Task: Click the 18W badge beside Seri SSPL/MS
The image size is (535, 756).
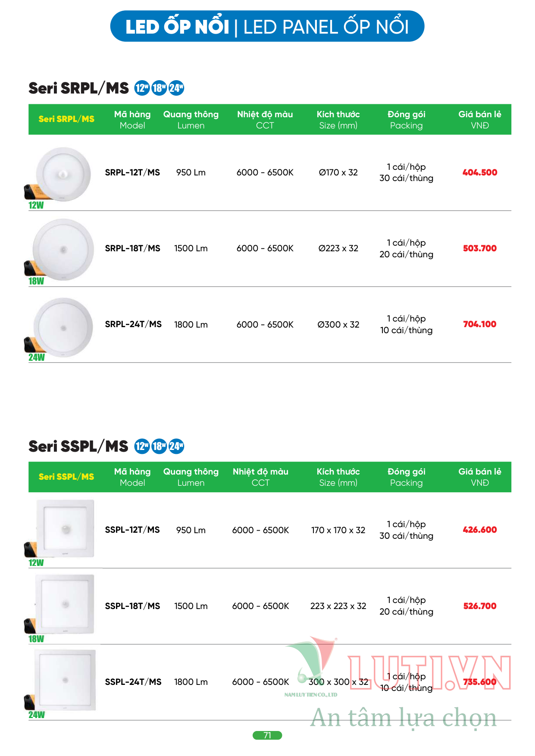Action: point(159,446)
